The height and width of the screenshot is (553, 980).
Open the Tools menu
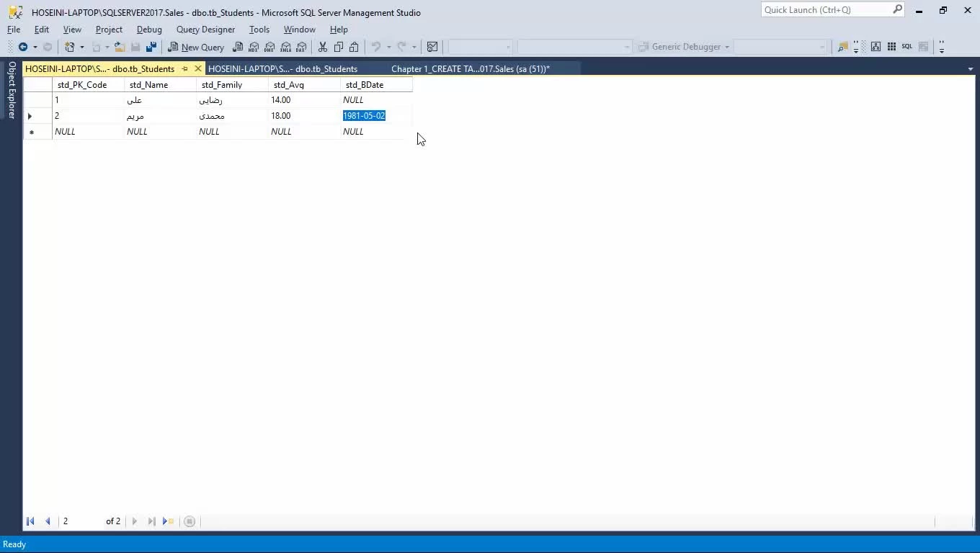pos(259,30)
